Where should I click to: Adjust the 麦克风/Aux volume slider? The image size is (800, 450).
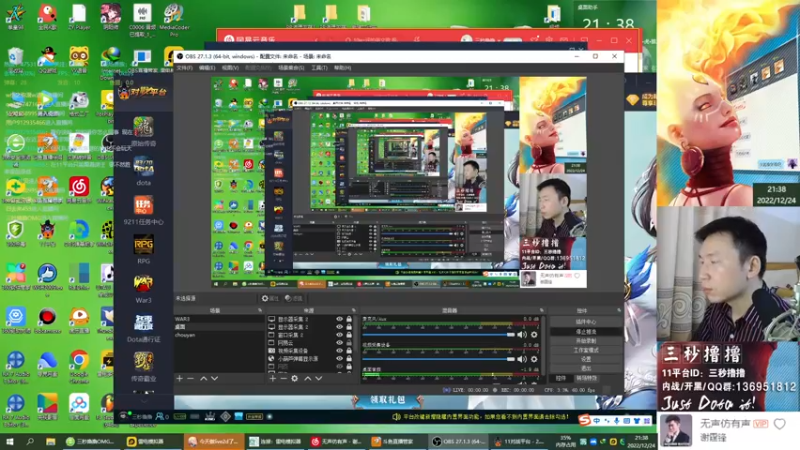[x=439, y=335]
